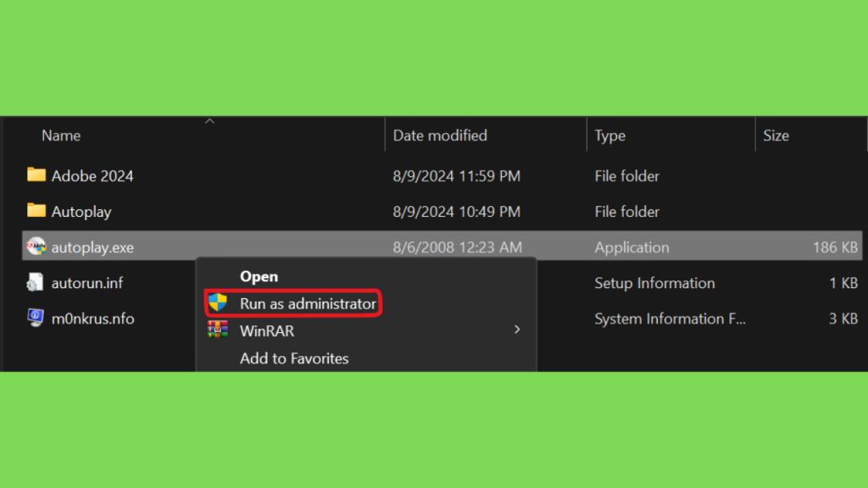Select the Adobe 2024 folder name
Image resolution: width=868 pixels, height=488 pixels.
pyautogui.click(x=92, y=176)
